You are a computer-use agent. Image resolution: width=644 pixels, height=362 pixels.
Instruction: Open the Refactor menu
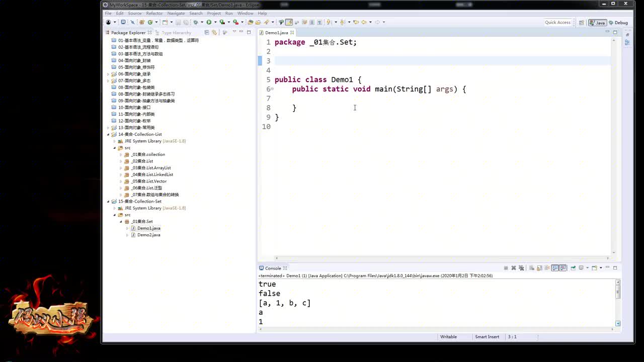point(154,13)
